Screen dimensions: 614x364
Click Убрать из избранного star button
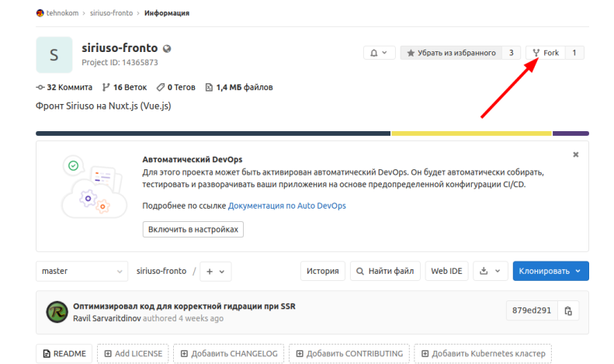(451, 53)
